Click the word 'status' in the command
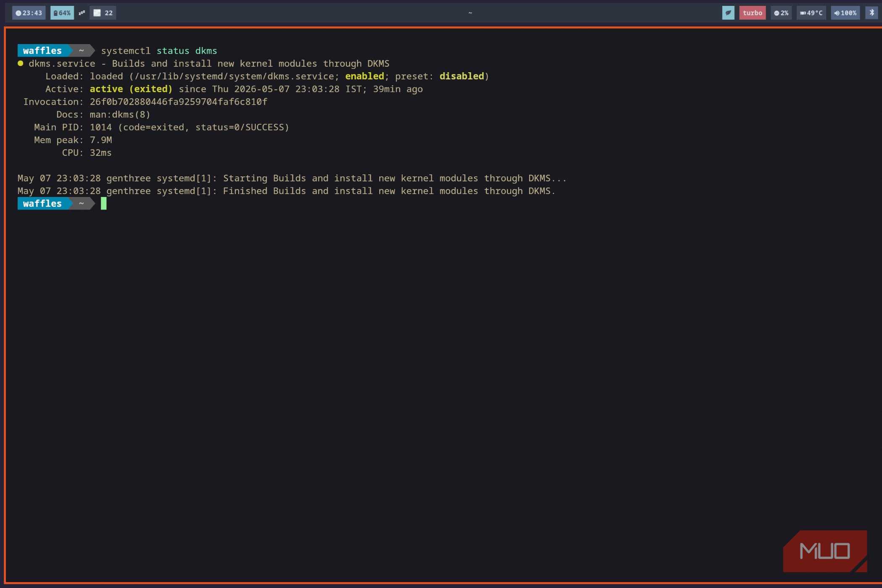 (x=173, y=51)
